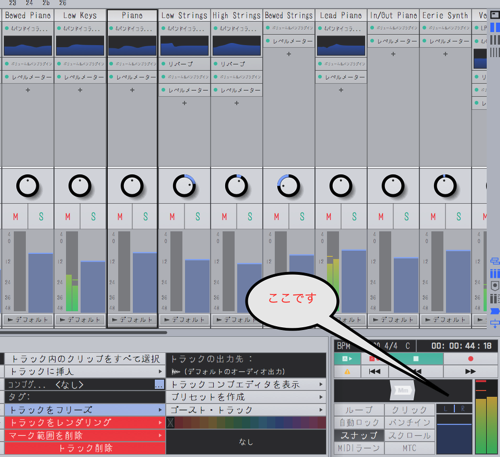The image size is (500, 457).
Task: Expand トラックをフリーズ submenu
Action: tap(85, 410)
